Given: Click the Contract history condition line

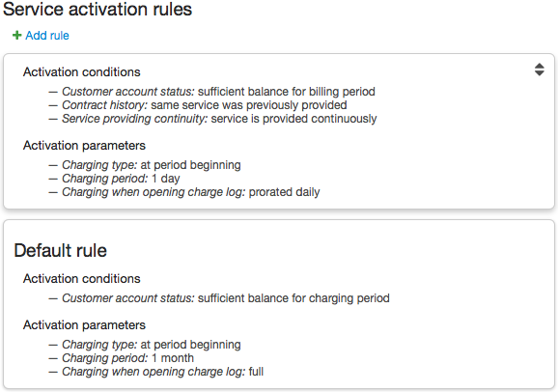Looking at the screenshot, I should click(205, 105).
